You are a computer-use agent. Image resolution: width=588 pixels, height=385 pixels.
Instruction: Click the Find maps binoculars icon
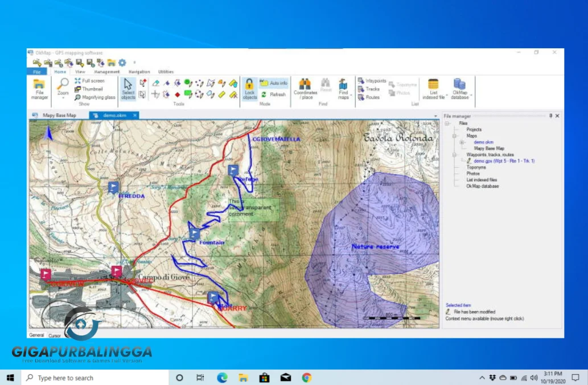coord(343,85)
